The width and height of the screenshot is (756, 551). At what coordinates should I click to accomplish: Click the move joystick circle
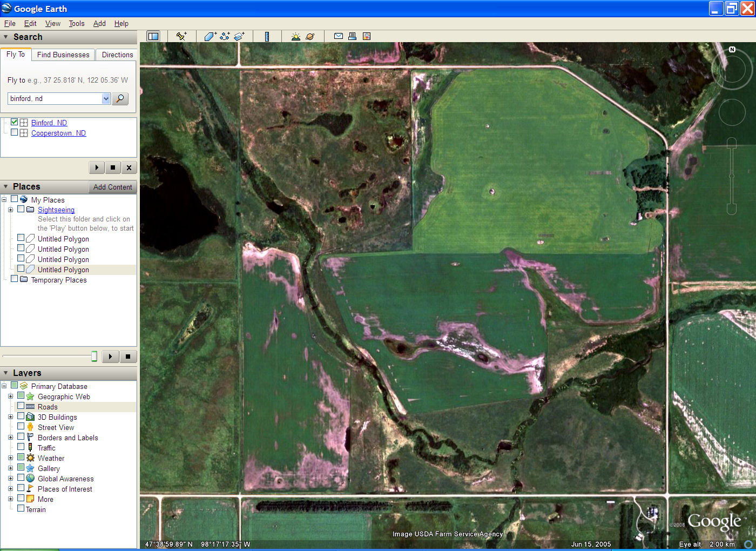732,113
